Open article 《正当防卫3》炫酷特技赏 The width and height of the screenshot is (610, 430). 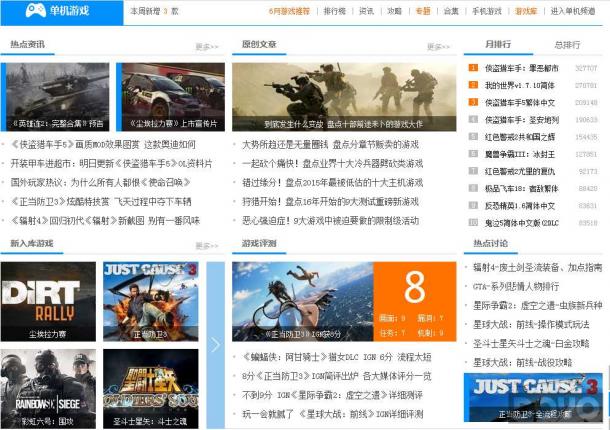pyautogui.click(x=101, y=202)
